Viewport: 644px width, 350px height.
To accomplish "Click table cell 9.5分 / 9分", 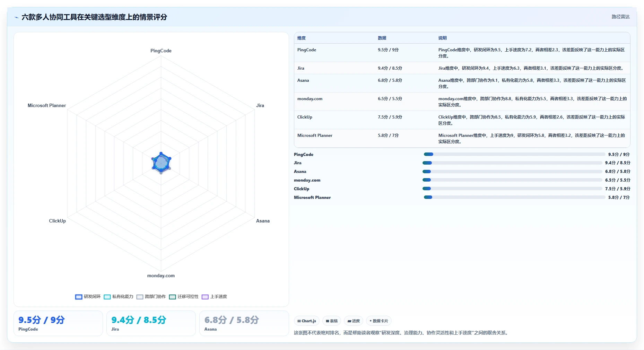I will click(388, 50).
